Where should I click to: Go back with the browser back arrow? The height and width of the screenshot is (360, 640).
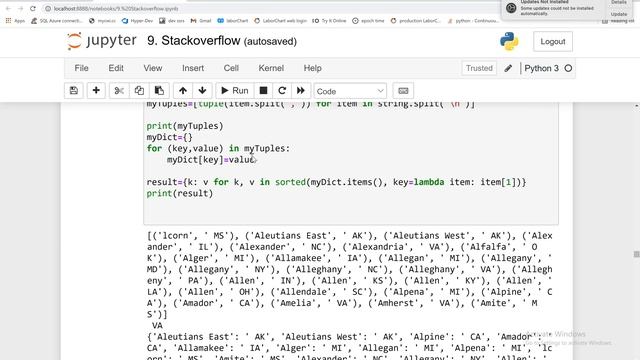[x=8, y=8]
